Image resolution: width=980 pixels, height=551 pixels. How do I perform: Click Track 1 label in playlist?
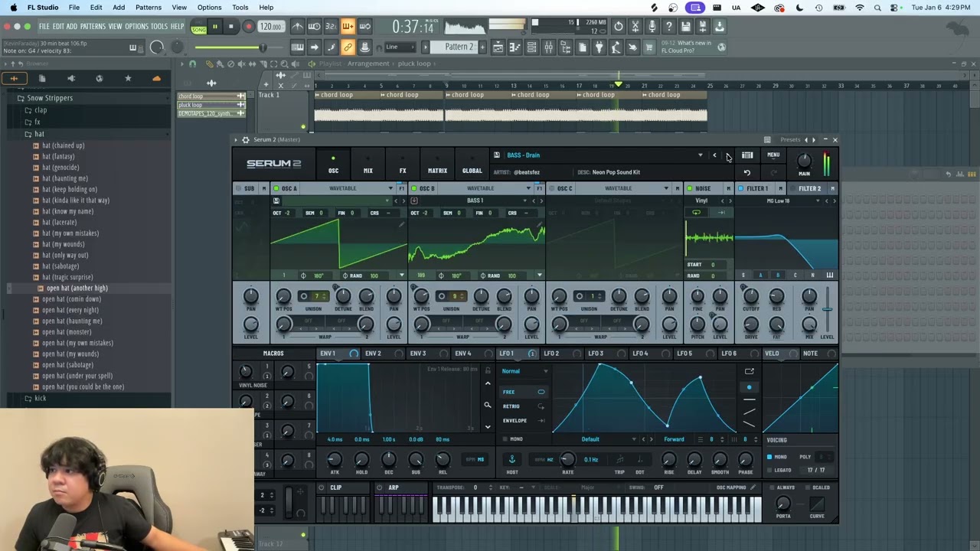click(269, 95)
